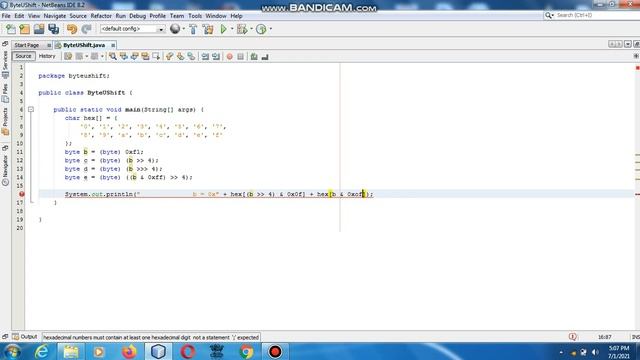Open the Team menu
Image resolution: width=640 pixels, height=360 pixels.
[177, 16]
